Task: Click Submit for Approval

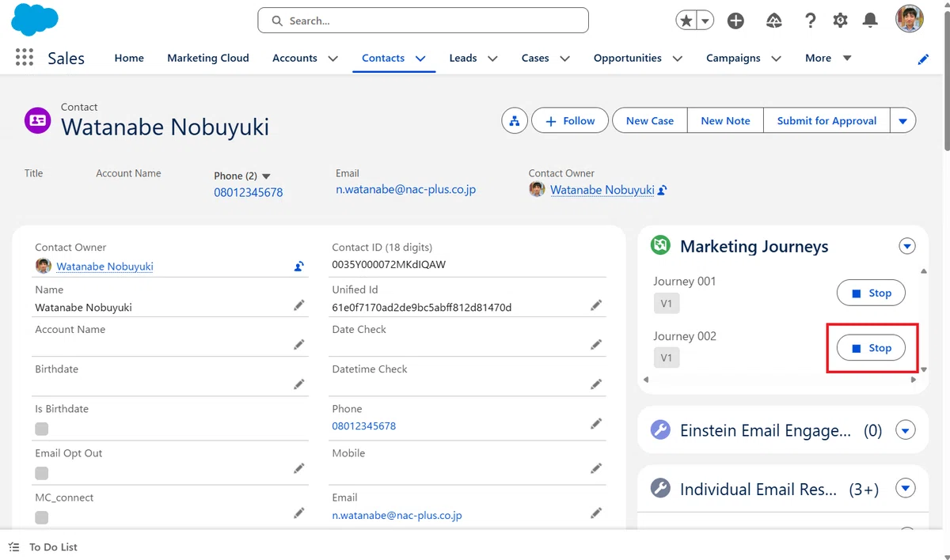Action: (826, 121)
